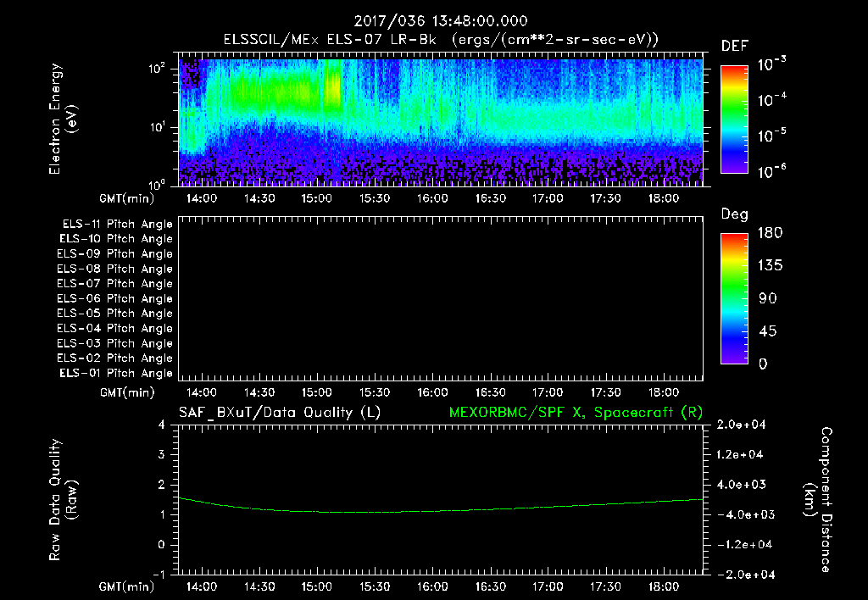Viewport: 868px width, 600px height.
Task: Click the ELS-07 Pitch Angle label
Action: click(114, 283)
